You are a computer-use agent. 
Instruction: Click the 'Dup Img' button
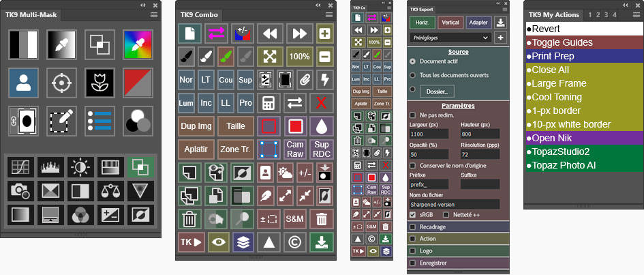click(197, 126)
